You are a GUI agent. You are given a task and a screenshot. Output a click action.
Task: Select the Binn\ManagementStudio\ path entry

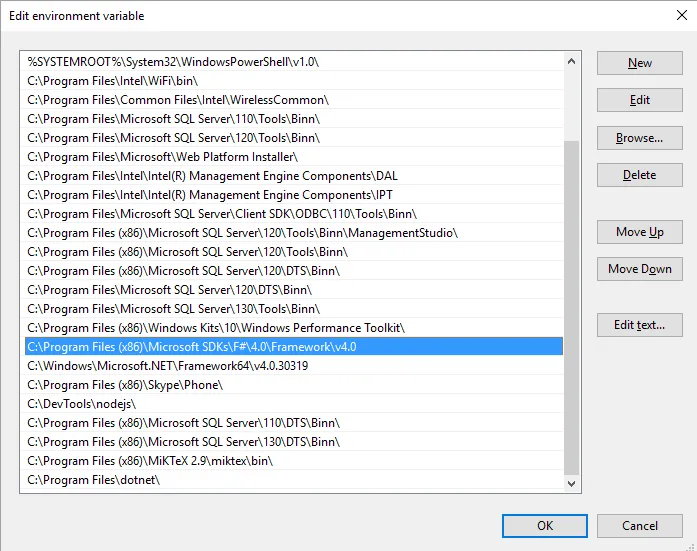tap(294, 233)
